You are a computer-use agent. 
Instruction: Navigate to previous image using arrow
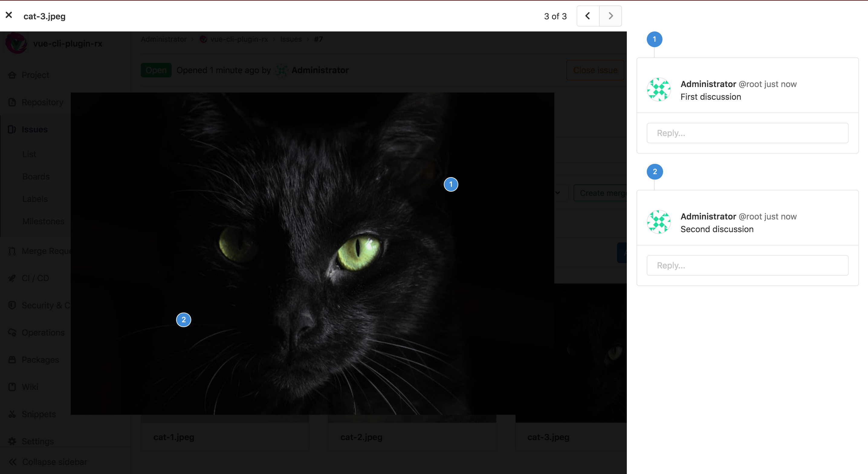[588, 16]
